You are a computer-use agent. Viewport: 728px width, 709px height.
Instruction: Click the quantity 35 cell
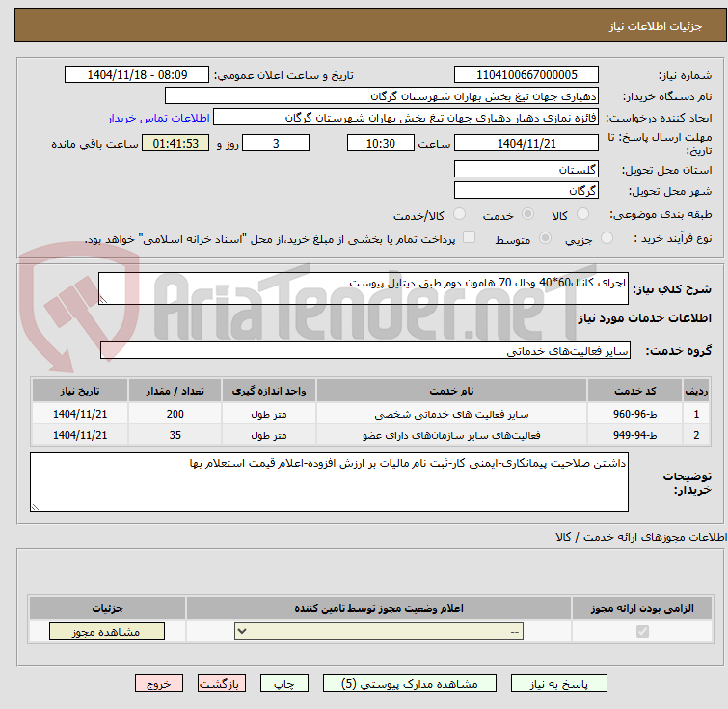(x=175, y=435)
